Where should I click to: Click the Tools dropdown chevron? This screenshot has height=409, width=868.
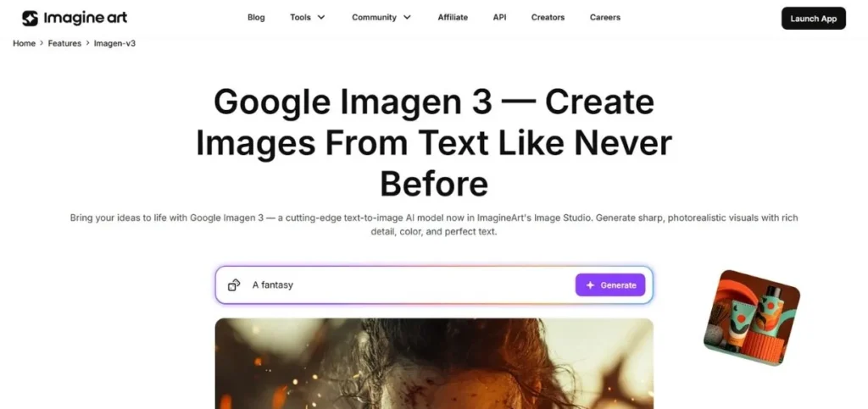click(321, 18)
